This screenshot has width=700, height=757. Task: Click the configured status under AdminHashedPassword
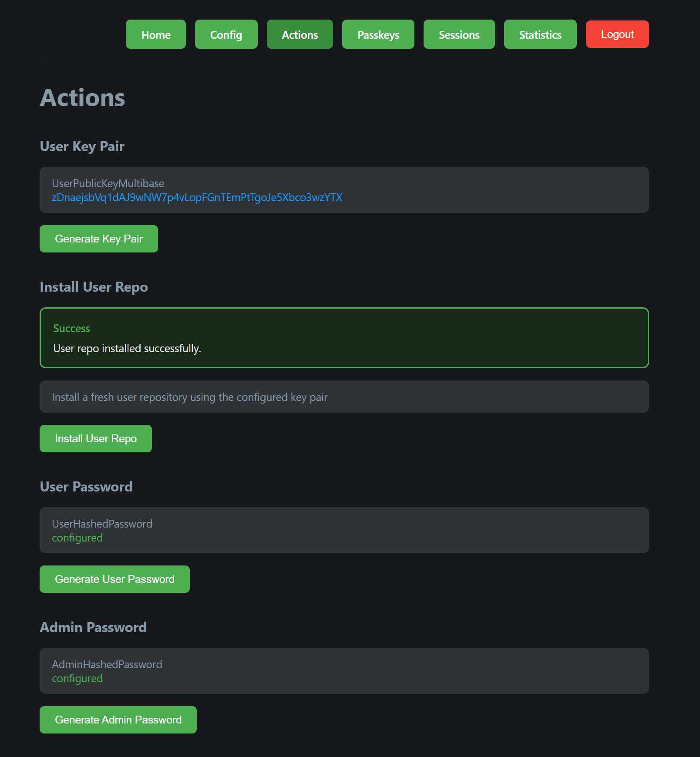coord(77,679)
